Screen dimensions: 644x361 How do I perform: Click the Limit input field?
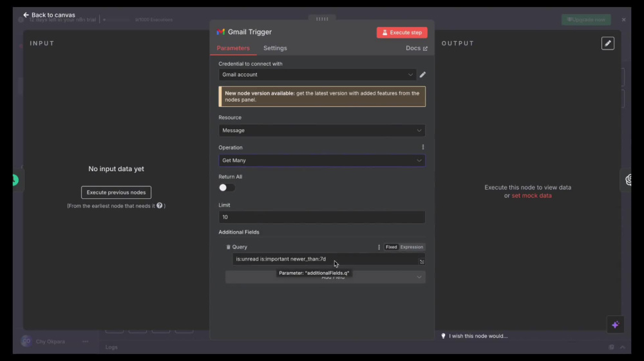click(321, 217)
